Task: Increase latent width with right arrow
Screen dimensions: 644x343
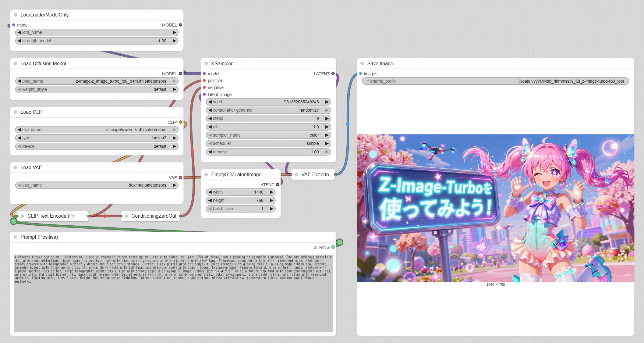Action: click(x=271, y=192)
